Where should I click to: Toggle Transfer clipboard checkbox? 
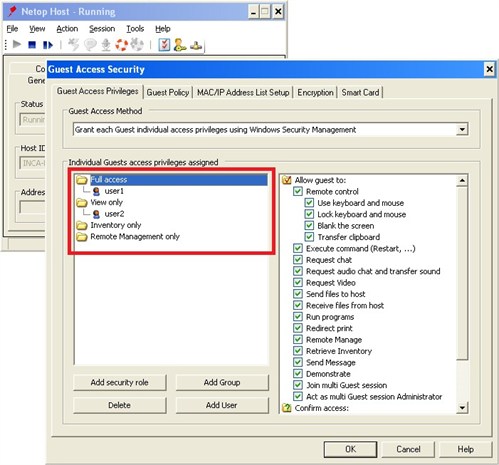(x=309, y=237)
